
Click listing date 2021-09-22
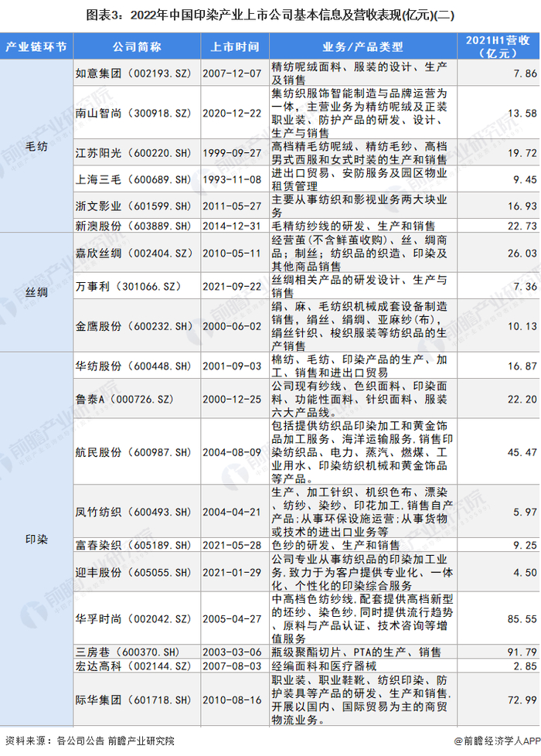click(x=232, y=286)
